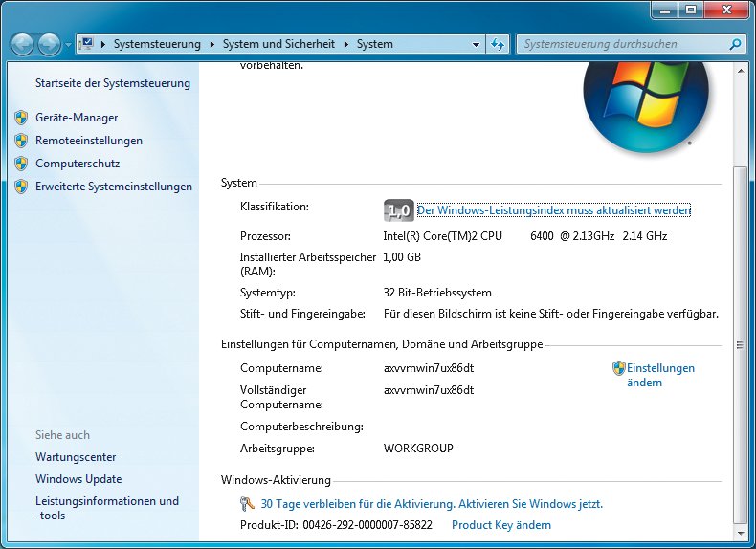
Task: Click the refresh button beside the address bar
Action: (x=498, y=44)
